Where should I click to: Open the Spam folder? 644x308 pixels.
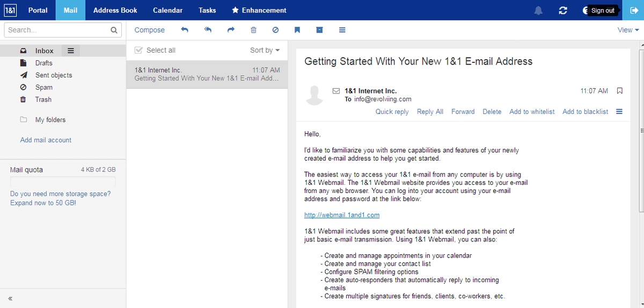point(44,87)
